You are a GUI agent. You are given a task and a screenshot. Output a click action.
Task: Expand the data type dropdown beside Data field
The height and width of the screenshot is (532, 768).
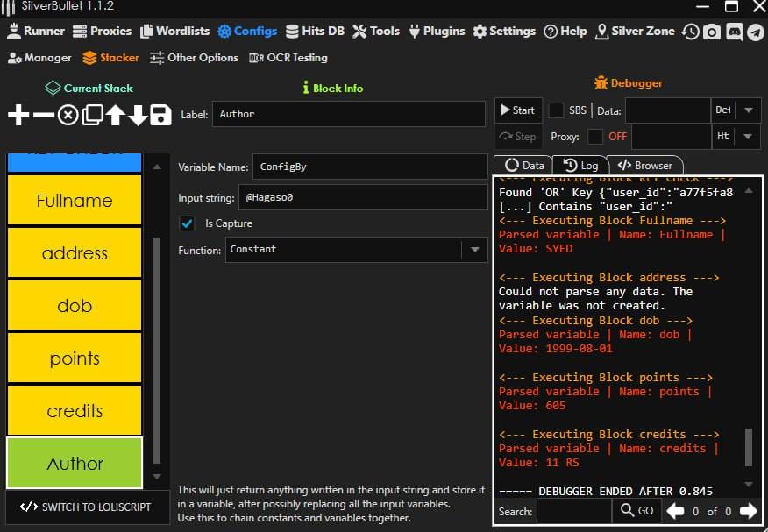(x=748, y=110)
